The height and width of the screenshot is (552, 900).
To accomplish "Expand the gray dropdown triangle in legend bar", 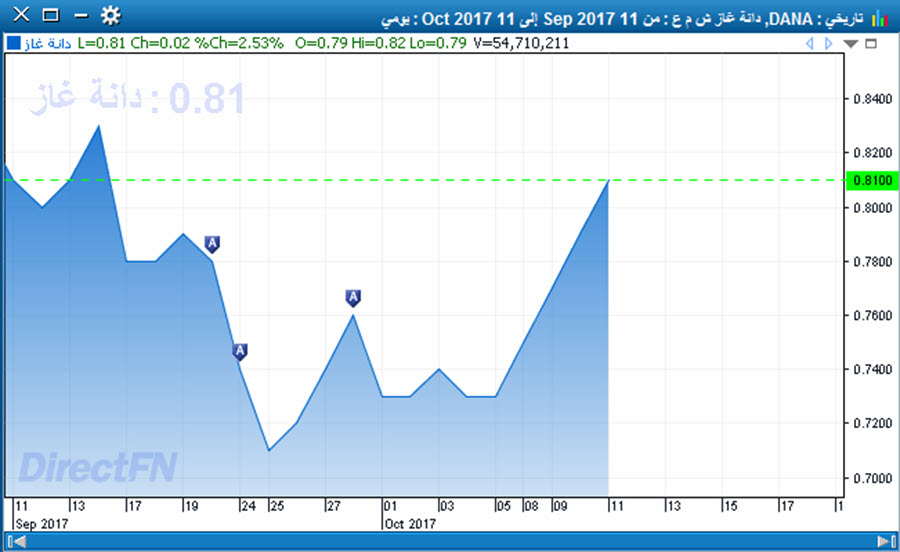I will [851, 44].
